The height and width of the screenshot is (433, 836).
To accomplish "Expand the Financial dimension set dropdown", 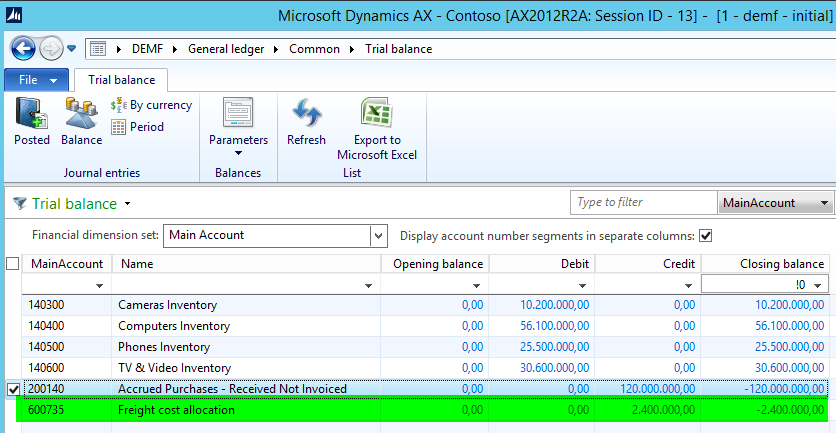I will coord(378,236).
